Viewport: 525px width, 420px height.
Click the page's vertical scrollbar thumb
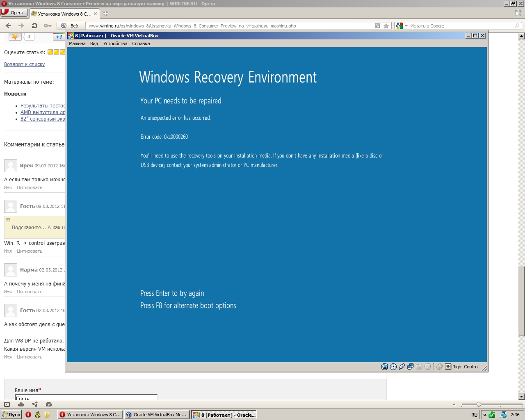522,301
